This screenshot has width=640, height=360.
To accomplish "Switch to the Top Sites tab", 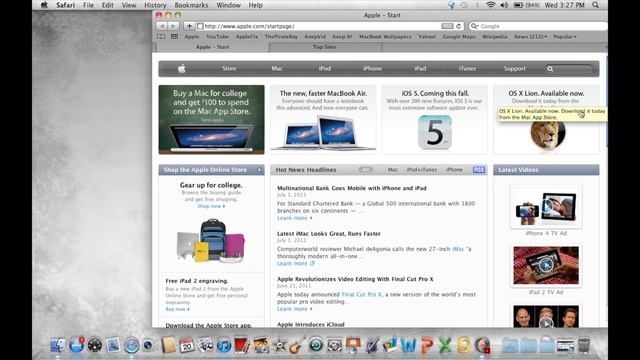I will pos(325,47).
